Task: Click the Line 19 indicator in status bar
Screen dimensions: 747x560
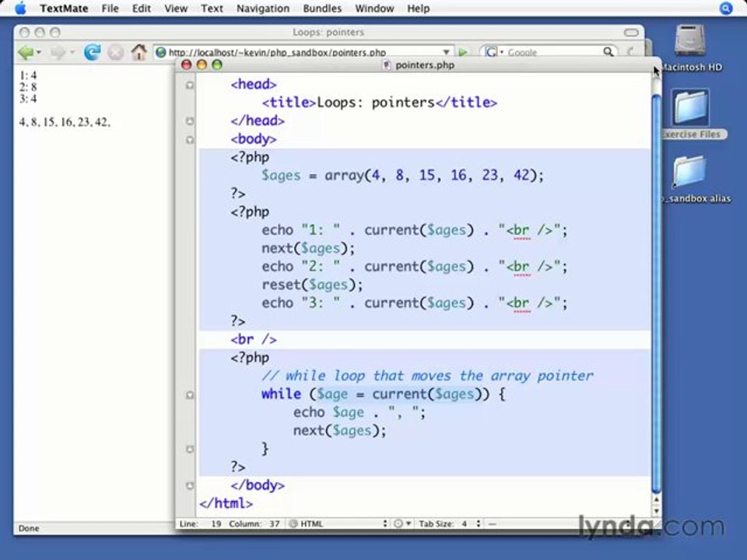Action: click(x=201, y=523)
